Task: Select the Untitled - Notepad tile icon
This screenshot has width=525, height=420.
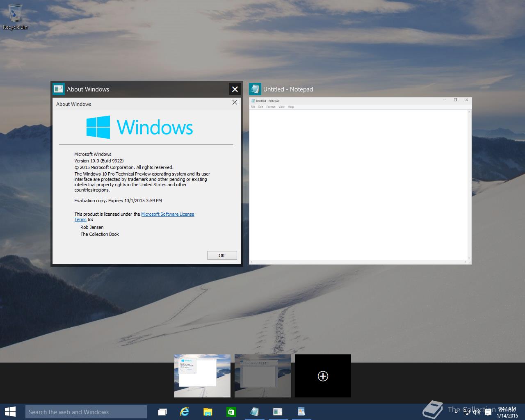Action: [255, 89]
